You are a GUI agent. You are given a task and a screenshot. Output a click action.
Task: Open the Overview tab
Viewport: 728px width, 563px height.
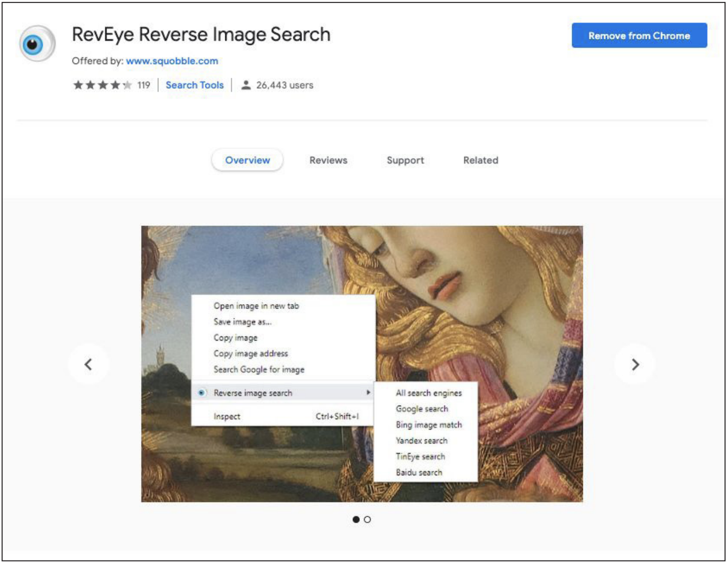(247, 160)
